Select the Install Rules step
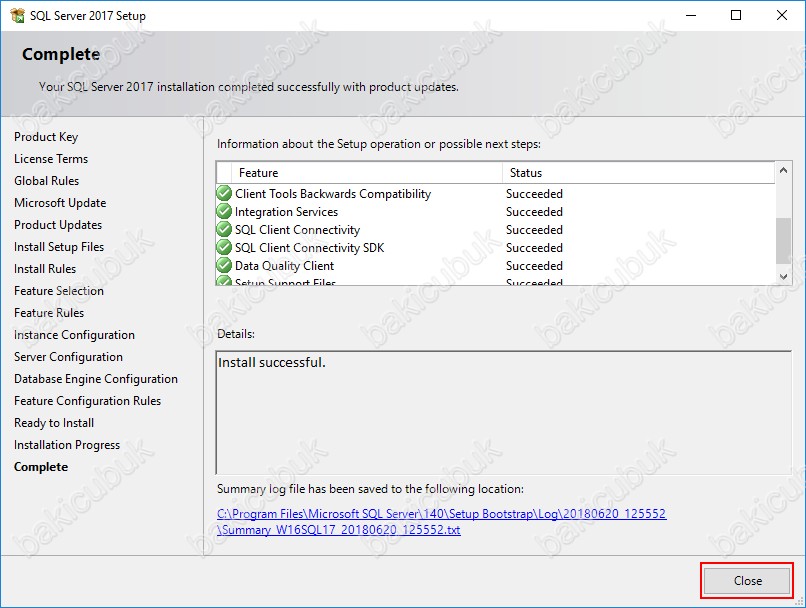 45,269
